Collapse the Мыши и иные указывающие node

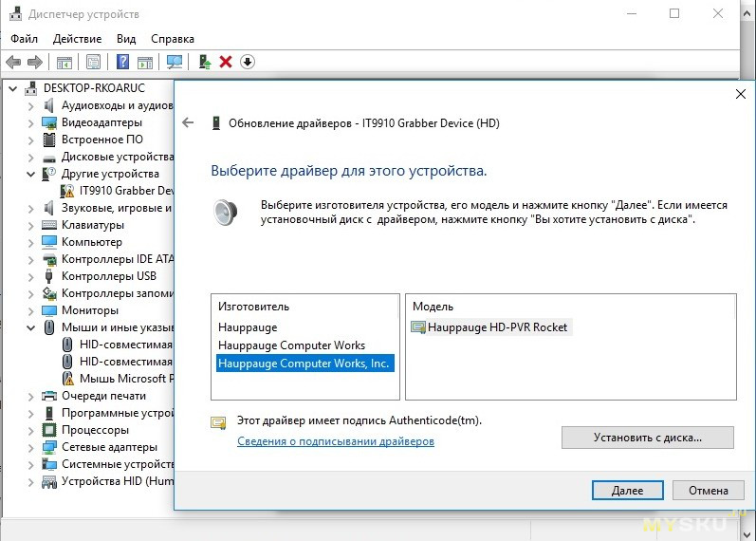(x=31, y=327)
